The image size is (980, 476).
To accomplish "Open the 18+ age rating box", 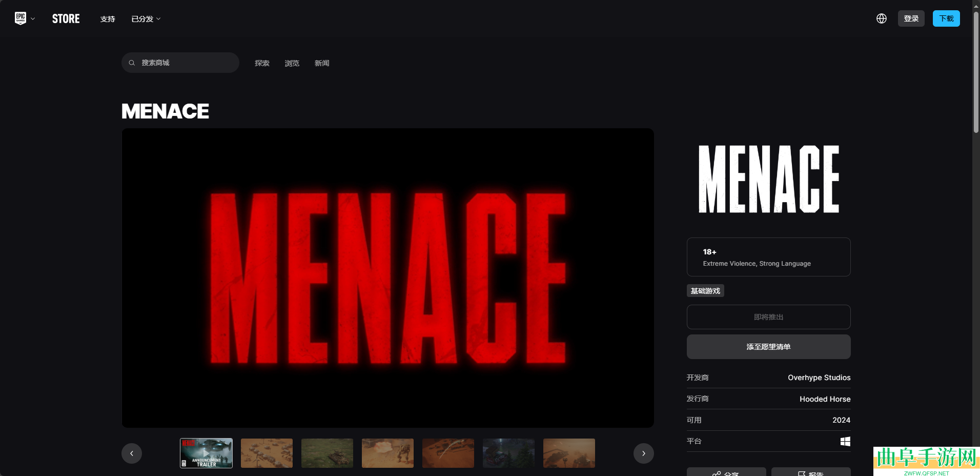I will click(x=769, y=257).
